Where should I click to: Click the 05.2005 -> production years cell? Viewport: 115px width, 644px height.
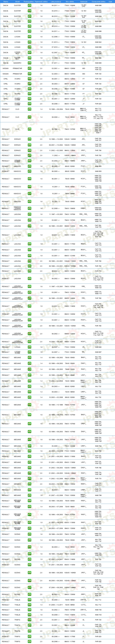coord(56,446)
